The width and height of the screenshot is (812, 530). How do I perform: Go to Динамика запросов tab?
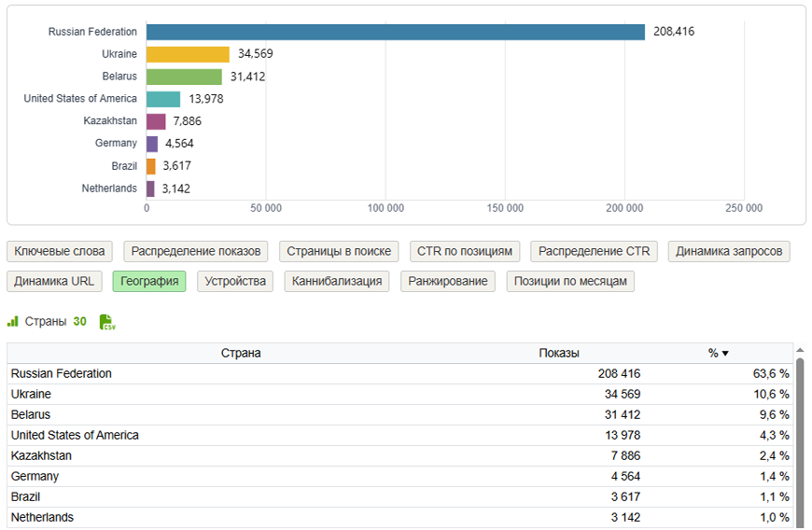click(x=729, y=251)
